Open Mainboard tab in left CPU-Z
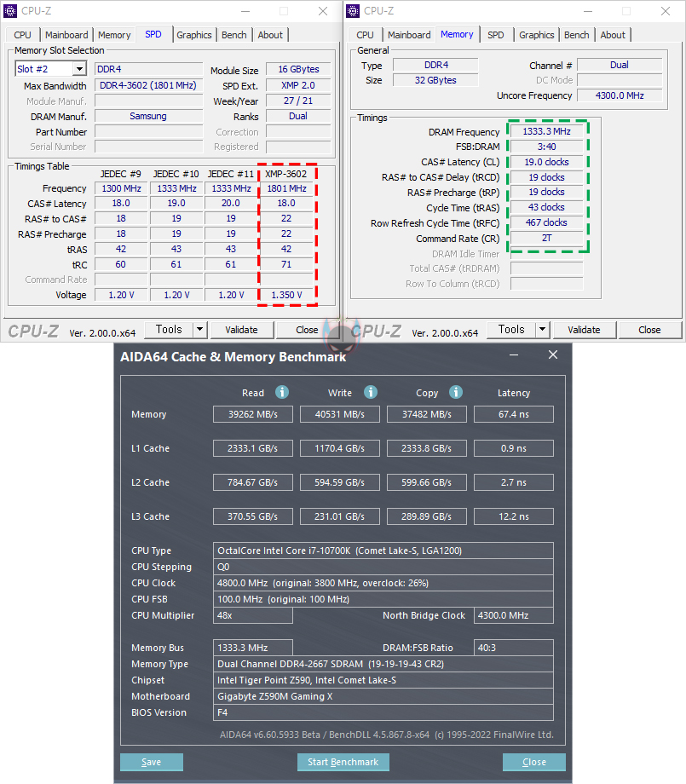 pyautogui.click(x=66, y=35)
